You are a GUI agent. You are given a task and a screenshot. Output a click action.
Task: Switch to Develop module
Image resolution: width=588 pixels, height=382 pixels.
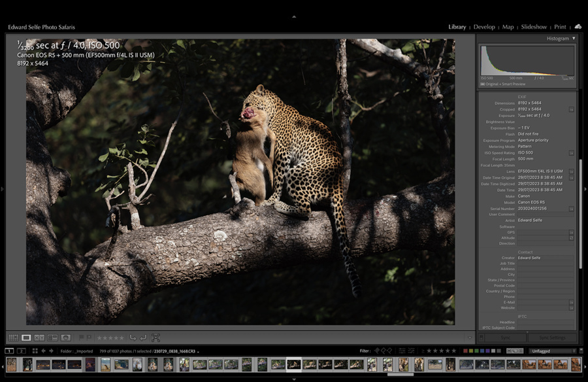click(484, 27)
